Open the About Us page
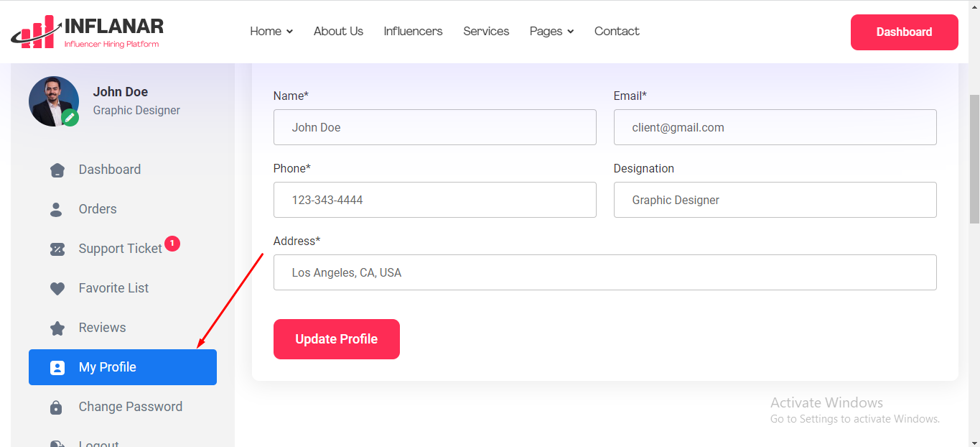 (x=338, y=32)
